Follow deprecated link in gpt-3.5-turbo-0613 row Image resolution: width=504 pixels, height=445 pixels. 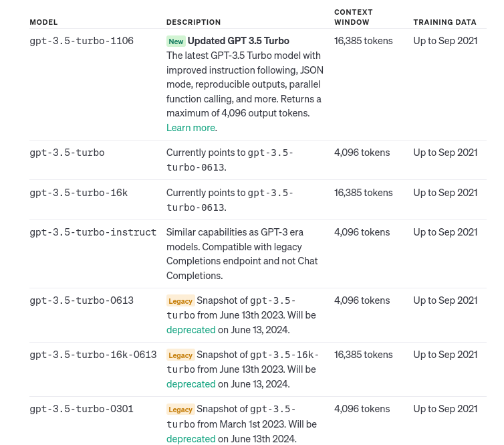[191, 330]
